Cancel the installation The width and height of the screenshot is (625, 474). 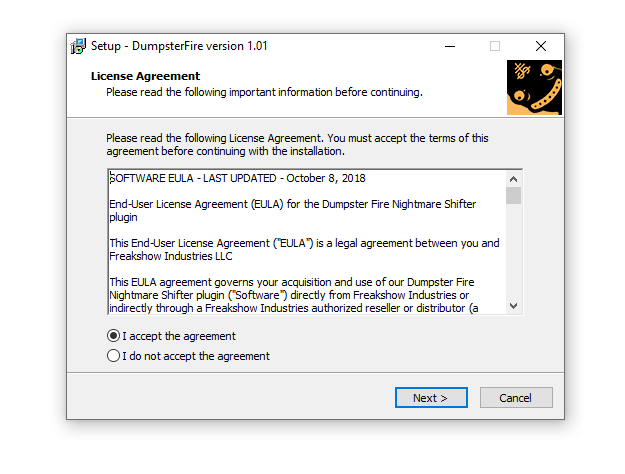[x=516, y=398]
